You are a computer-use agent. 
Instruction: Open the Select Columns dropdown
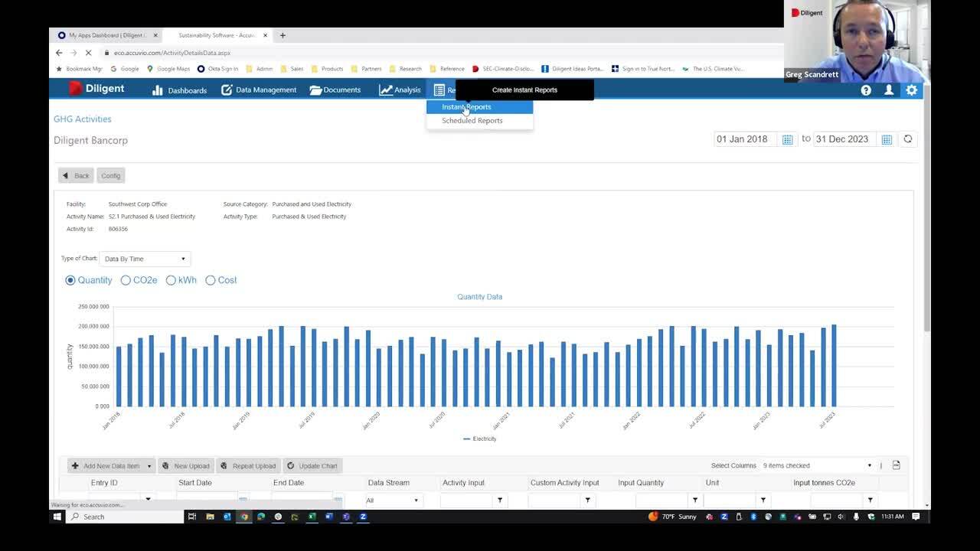click(x=817, y=465)
